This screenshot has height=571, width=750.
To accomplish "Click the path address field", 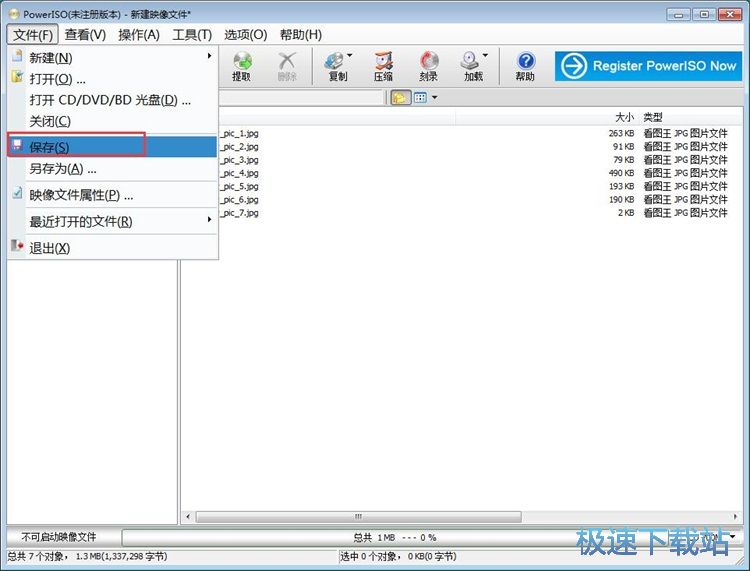I will point(302,98).
